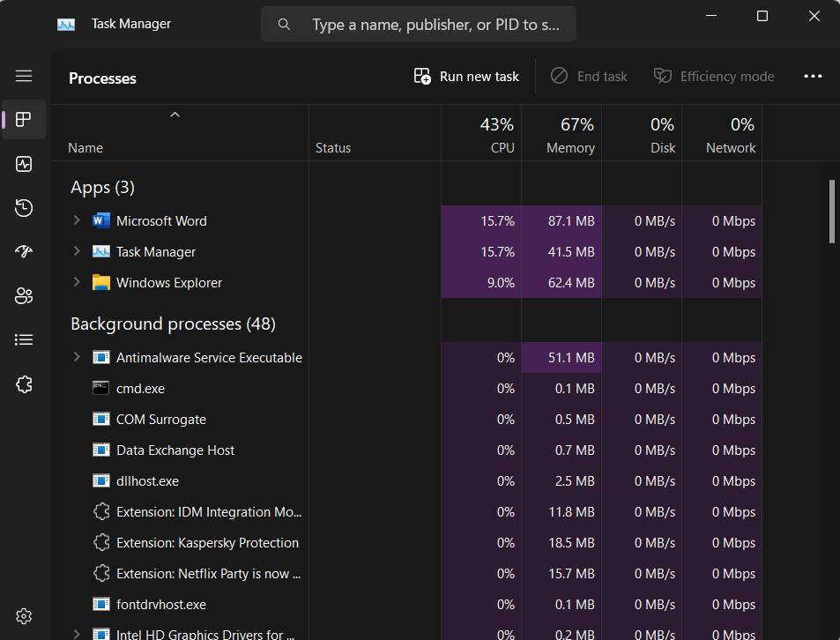
Task: Click the Run new task button
Action: coord(465,76)
